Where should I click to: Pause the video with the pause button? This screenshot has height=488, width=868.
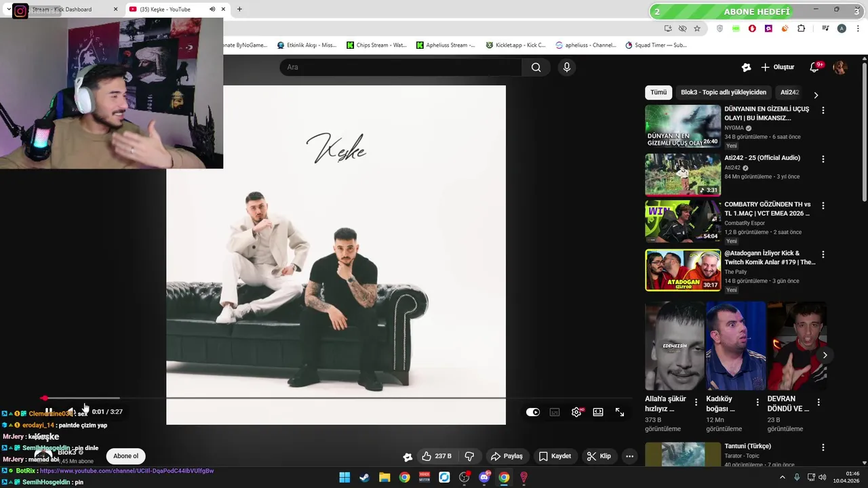[49, 412]
